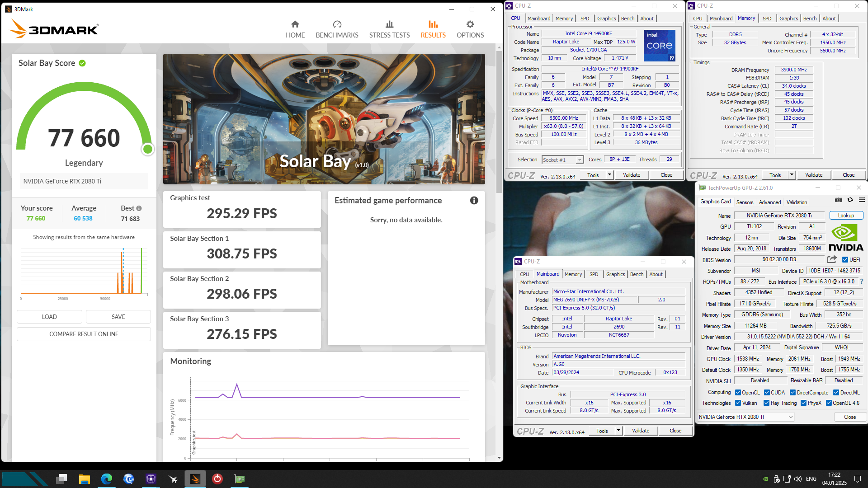The image size is (868, 488).
Task: Toggle Ray Tracing checkbox in GPU-Z
Action: (766, 403)
